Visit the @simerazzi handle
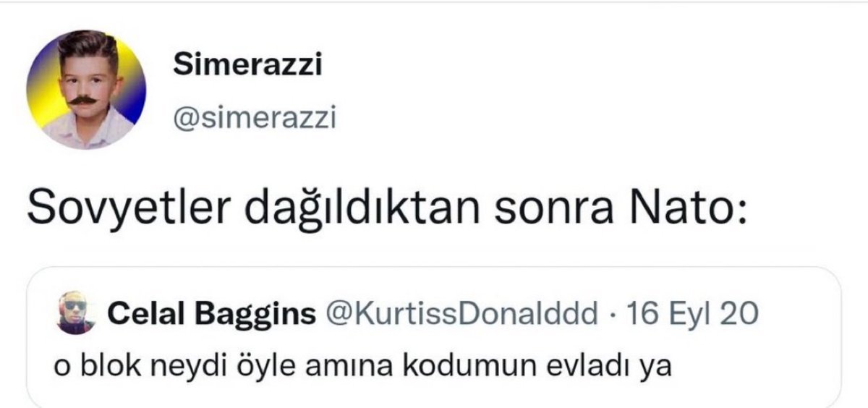Screen dimensions: 868x408 pos(255,118)
